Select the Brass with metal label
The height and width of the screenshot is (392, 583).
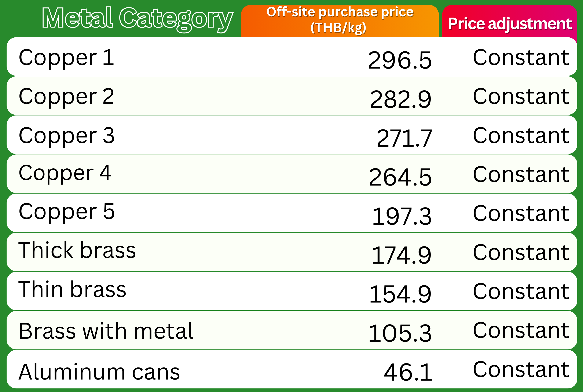coord(106,331)
